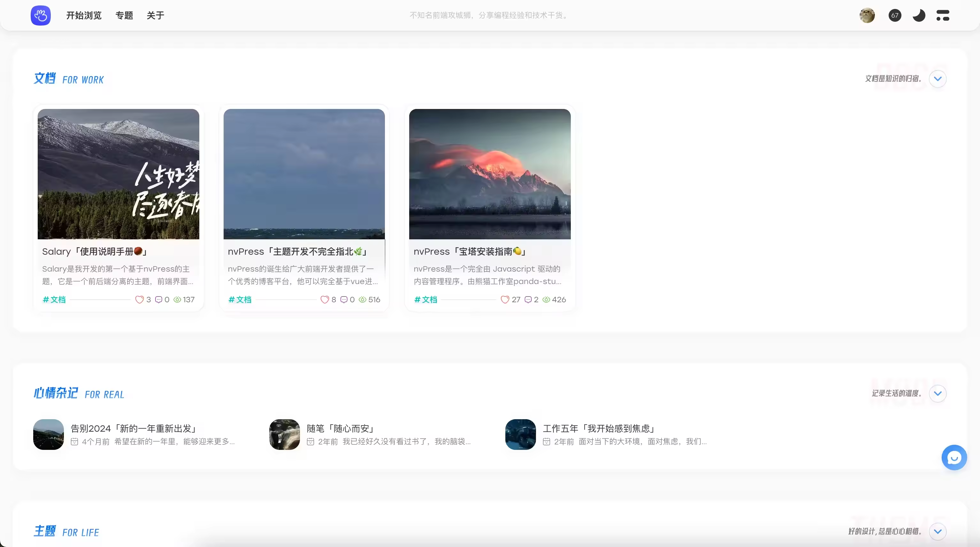
Task: Click the notification badge showing 67
Action: click(x=895, y=15)
